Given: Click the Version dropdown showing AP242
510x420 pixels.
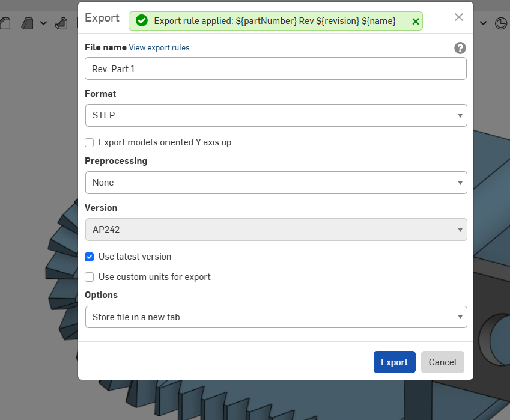Looking at the screenshot, I should point(276,230).
